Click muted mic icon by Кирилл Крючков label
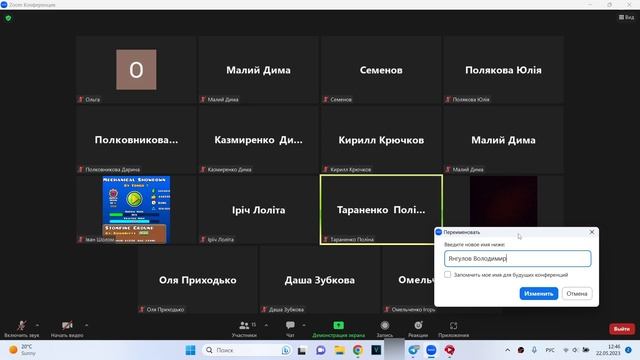640x360 pixels. [x=325, y=169]
